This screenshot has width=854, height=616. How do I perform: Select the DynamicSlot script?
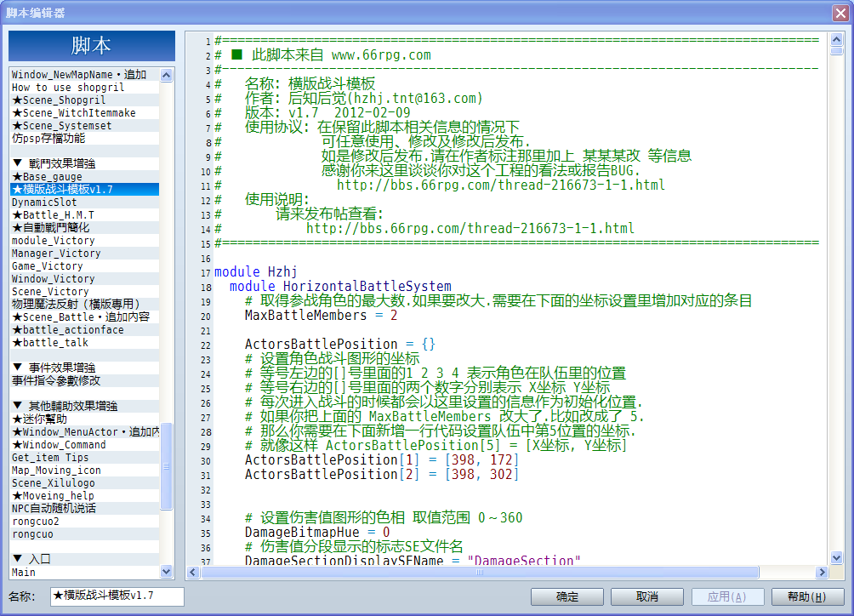(85, 202)
